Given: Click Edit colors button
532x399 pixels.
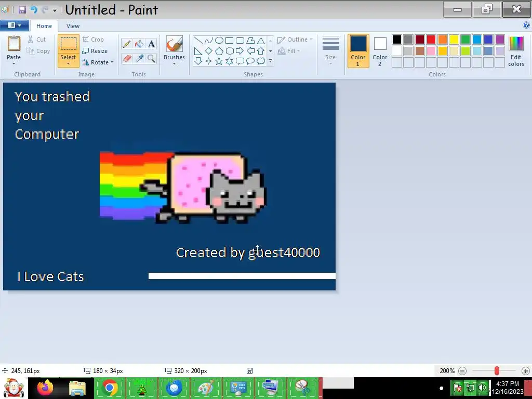Looking at the screenshot, I should [x=516, y=51].
